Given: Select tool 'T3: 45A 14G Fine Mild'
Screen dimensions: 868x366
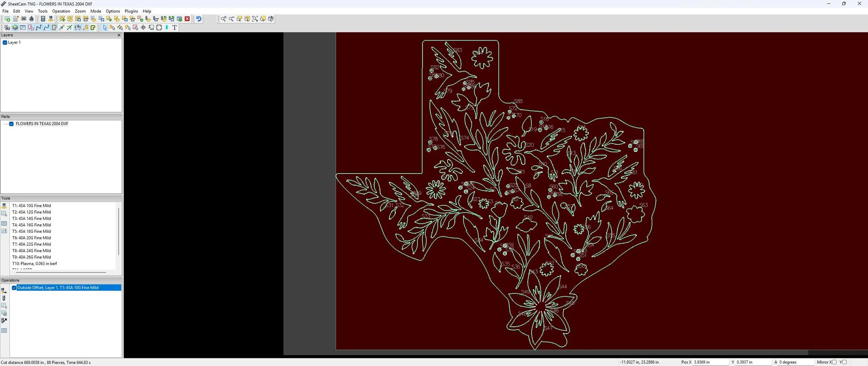Looking at the screenshot, I should point(32,219).
